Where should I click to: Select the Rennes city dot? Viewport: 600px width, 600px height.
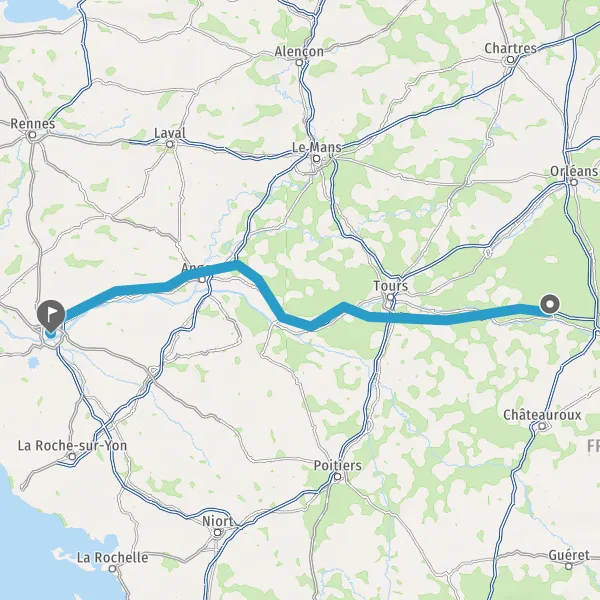pos(33,135)
